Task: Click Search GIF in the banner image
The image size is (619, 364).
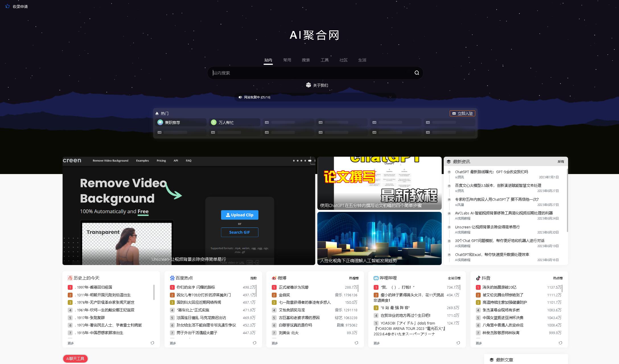Action: click(x=240, y=232)
